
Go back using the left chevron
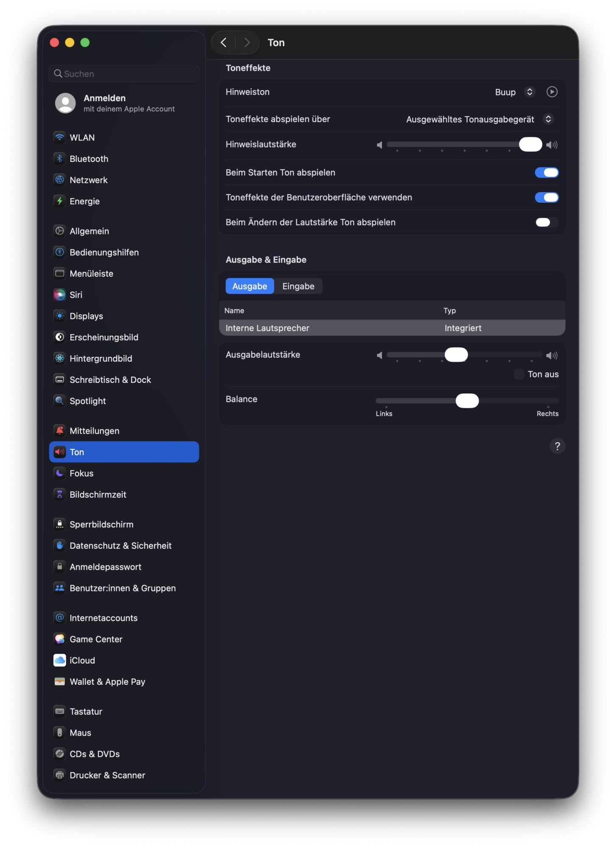(224, 42)
